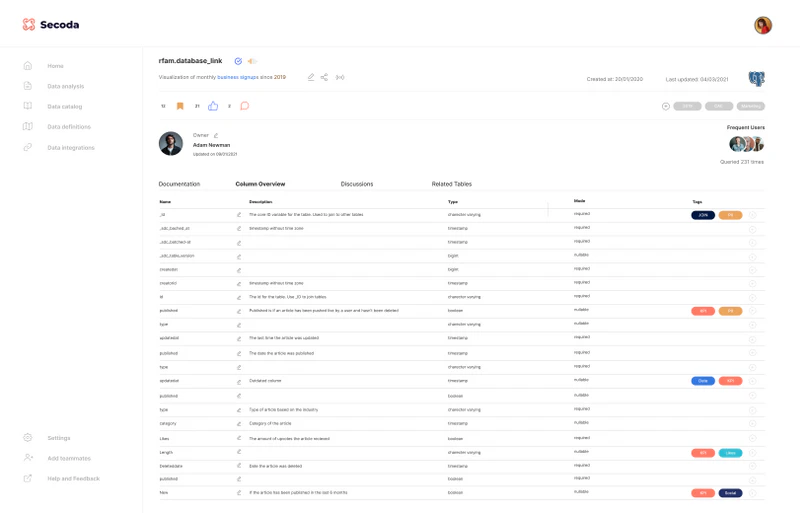Click the Help and Feedback external-link icon
The width and height of the screenshot is (800, 513).
[x=28, y=478]
